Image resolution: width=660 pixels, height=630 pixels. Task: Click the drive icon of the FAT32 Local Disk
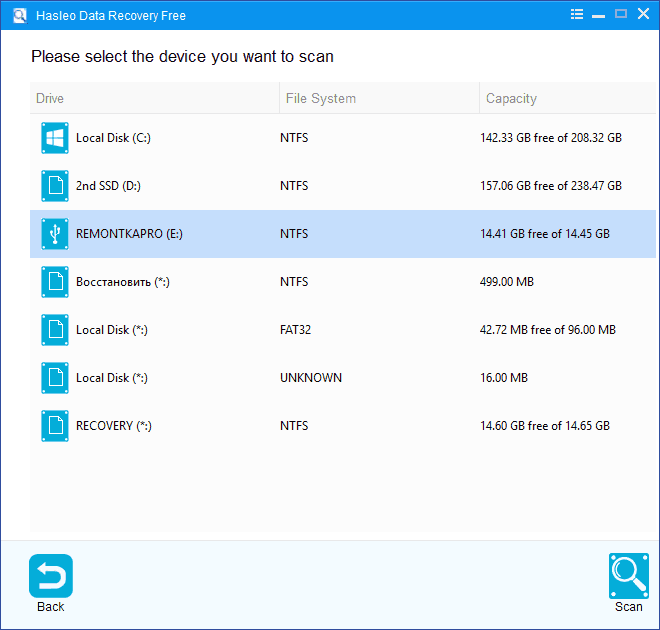[x=55, y=330]
